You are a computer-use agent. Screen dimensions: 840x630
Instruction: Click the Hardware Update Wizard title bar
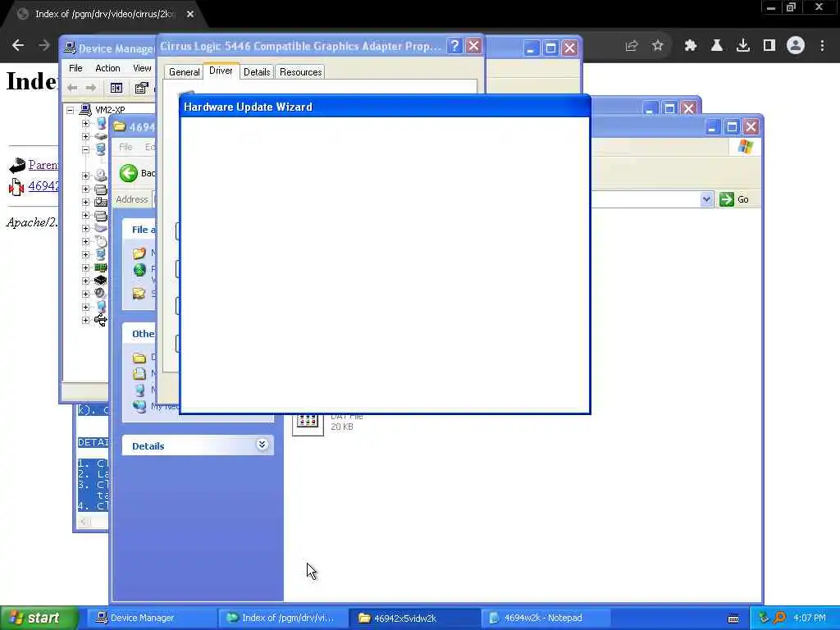click(x=386, y=107)
